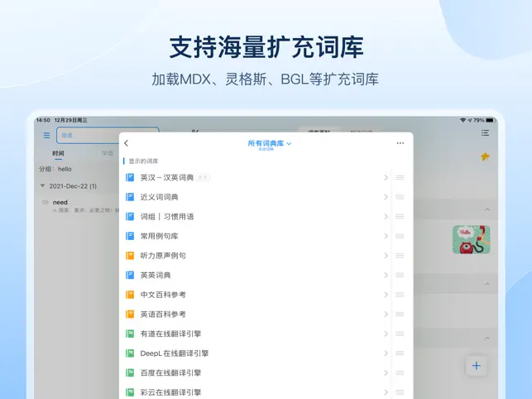Open DeepL 在线翻译引擎 via its right chevron

(386, 353)
